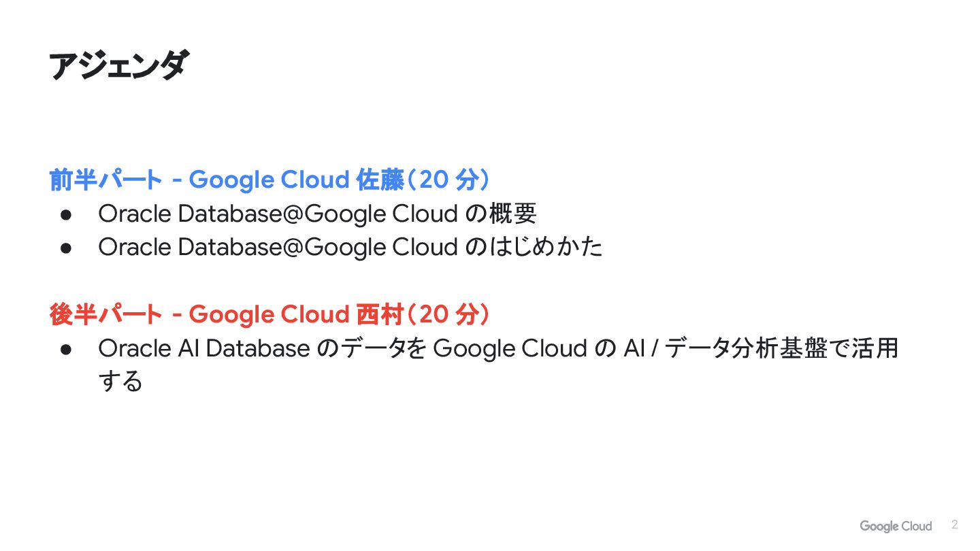Click the bullet dot before Oracle AI Database

pyautogui.click(x=66, y=349)
